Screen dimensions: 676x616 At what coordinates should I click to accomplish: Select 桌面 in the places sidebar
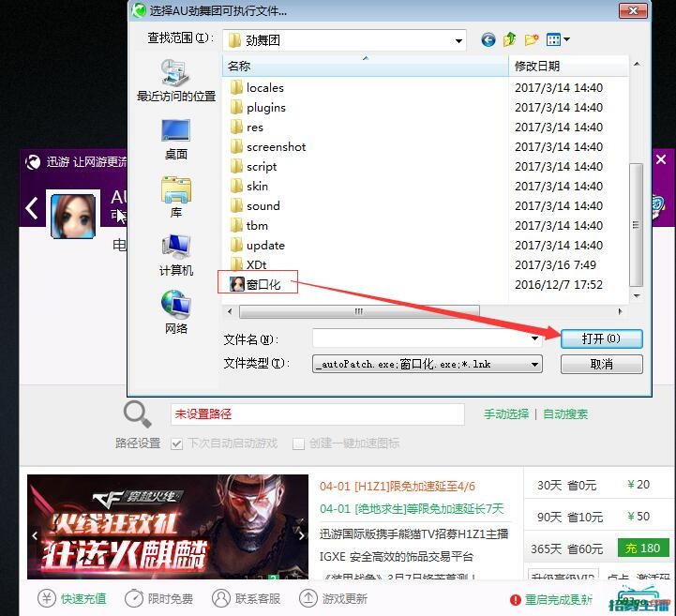[x=176, y=140]
